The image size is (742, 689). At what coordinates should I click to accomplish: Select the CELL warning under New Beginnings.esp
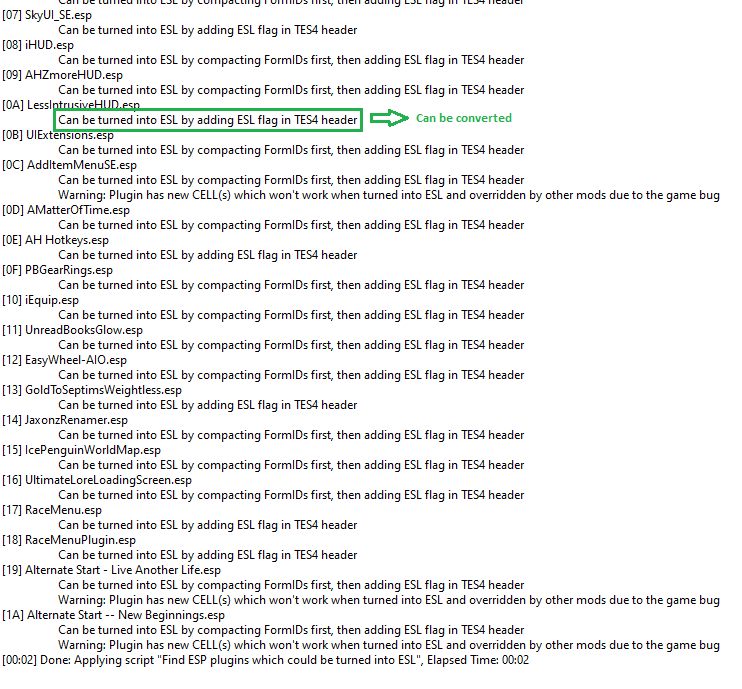pos(389,645)
